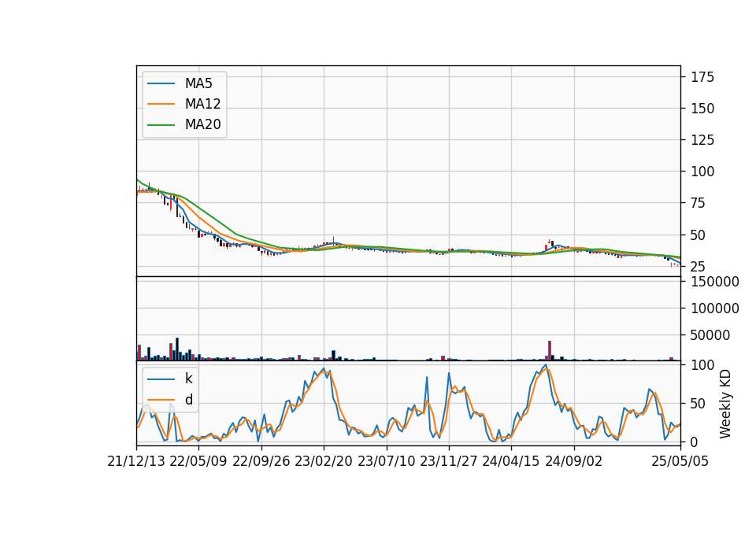Viewport: 756px width, 543px height.
Task: Click the 75 price axis label
Action: point(699,203)
